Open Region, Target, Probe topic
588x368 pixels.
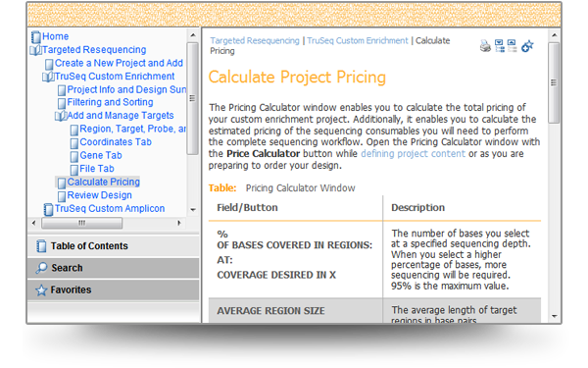click(133, 129)
